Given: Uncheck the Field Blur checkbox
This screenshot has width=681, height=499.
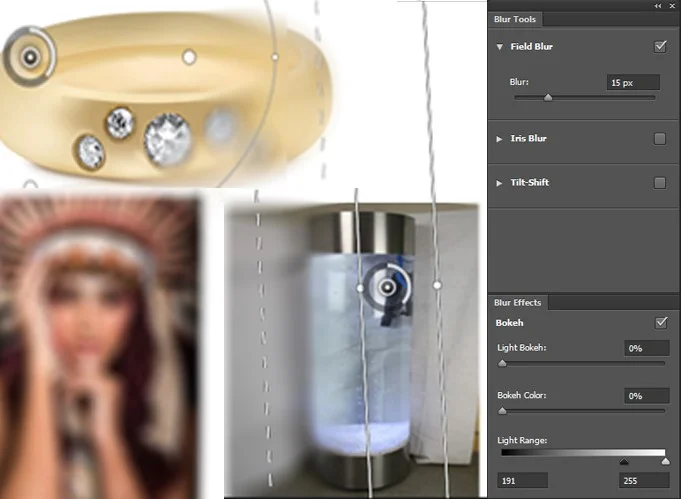Looking at the screenshot, I should point(660,46).
